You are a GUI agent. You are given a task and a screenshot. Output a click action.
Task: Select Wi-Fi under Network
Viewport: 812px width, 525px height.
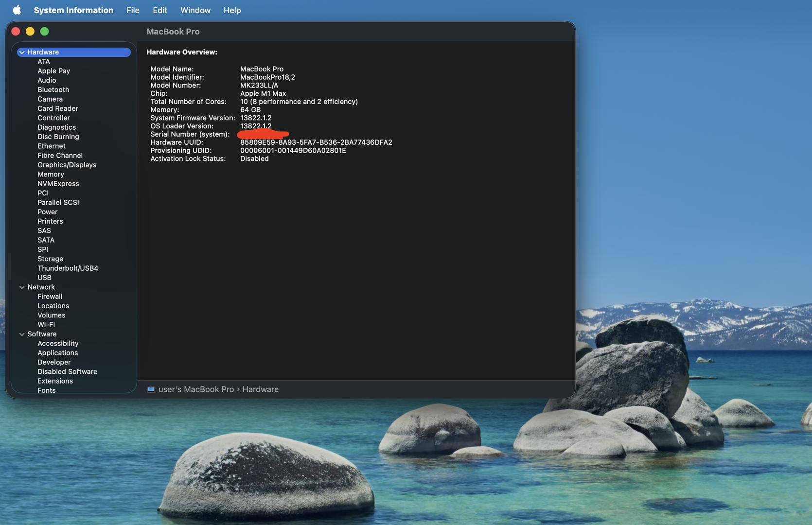(x=46, y=325)
